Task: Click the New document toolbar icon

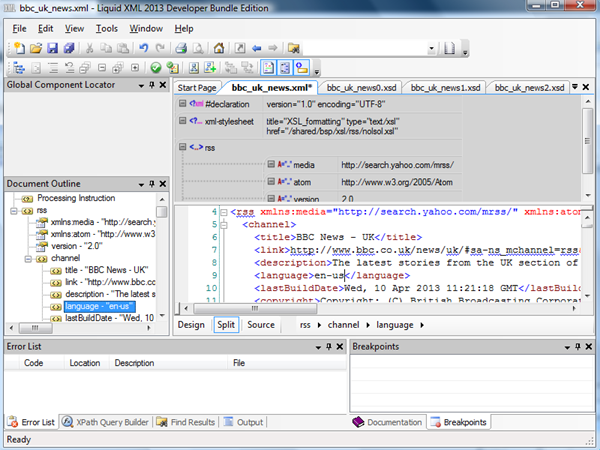Action: click(19, 48)
